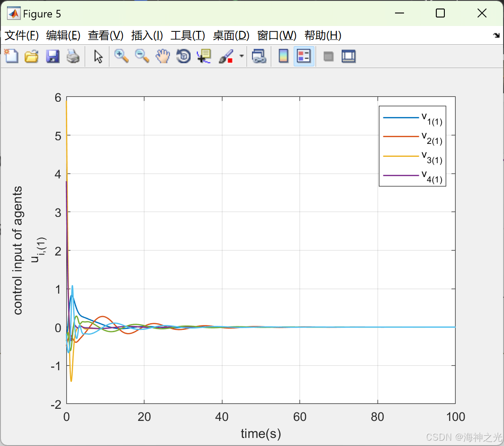Viewport: 504px width, 446px height.
Task: Open a file with the folder icon
Action: (31, 56)
